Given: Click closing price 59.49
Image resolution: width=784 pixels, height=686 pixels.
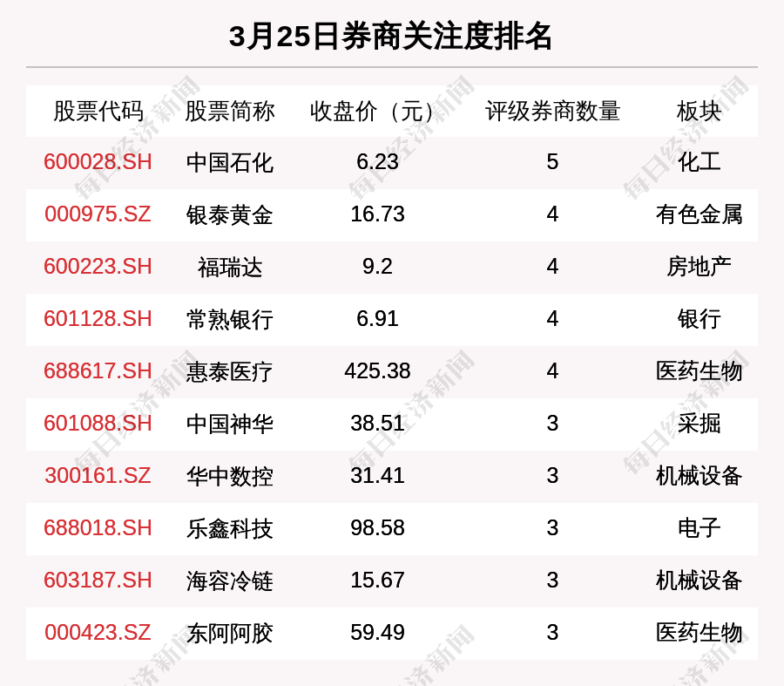Looking at the screenshot, I should [377, 633].
